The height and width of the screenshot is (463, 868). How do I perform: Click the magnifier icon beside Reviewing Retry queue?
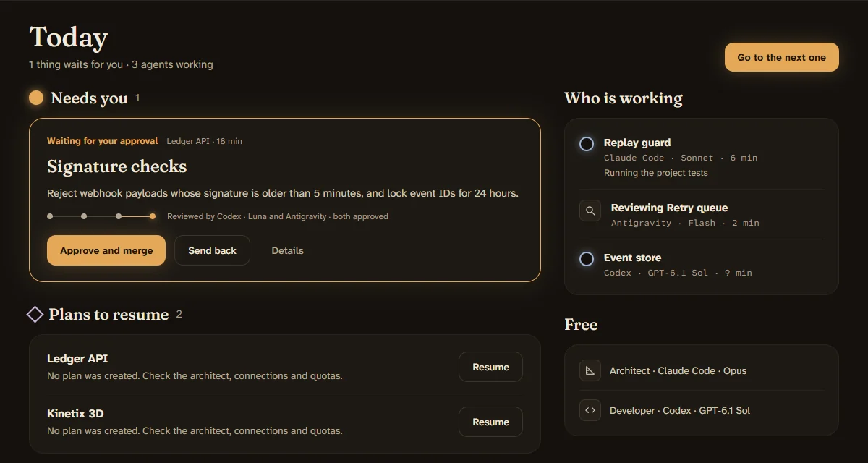(x=590, y=211)
